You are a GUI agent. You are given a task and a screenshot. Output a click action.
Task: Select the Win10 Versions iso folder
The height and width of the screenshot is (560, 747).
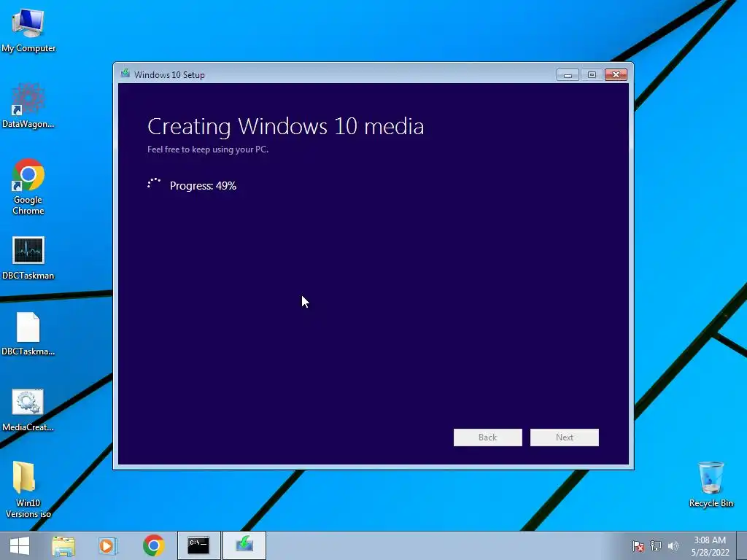coord(28,489)
